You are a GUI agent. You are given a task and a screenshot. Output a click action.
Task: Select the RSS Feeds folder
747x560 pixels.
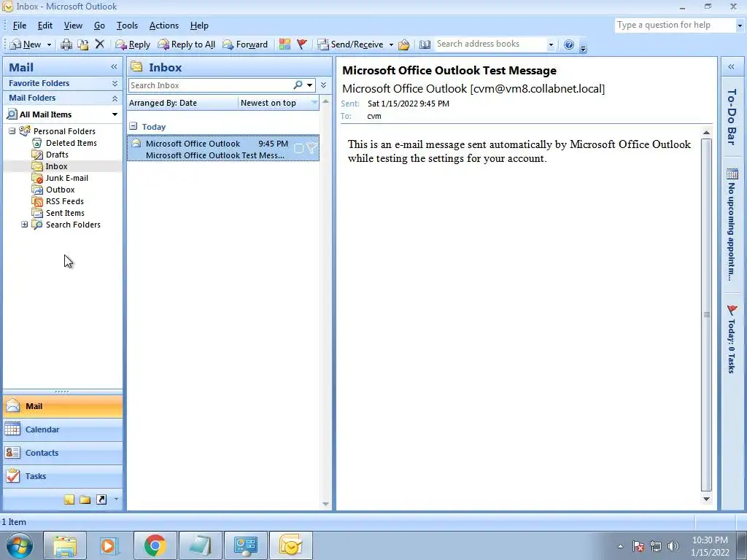65,201
